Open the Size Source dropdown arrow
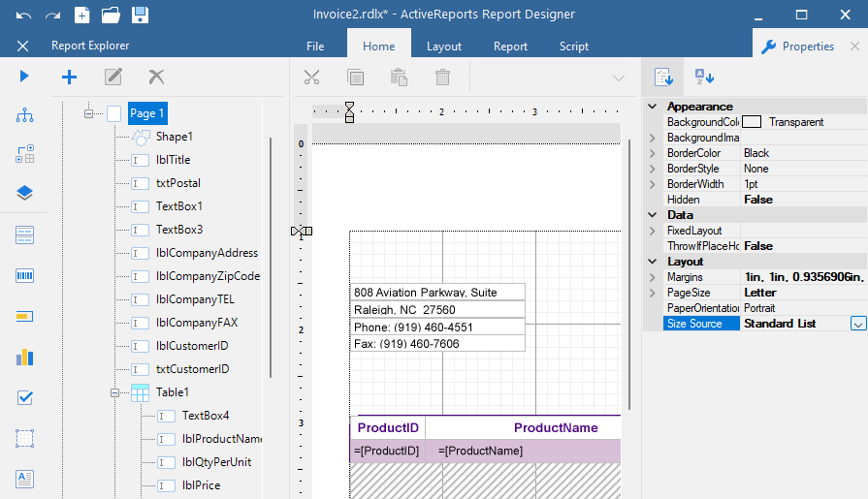This screenshot has height=499, width=868. click(x=858, y=324)
